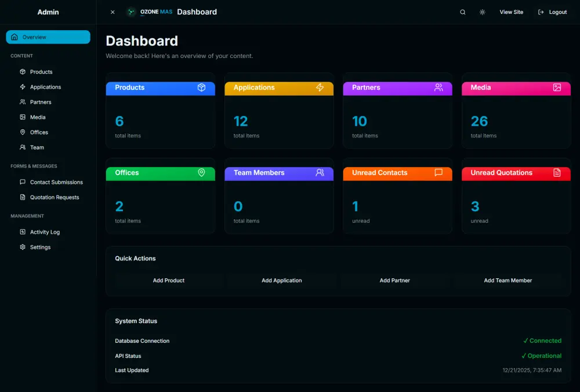Click the image icon on Media card

(x=557, y=88)
